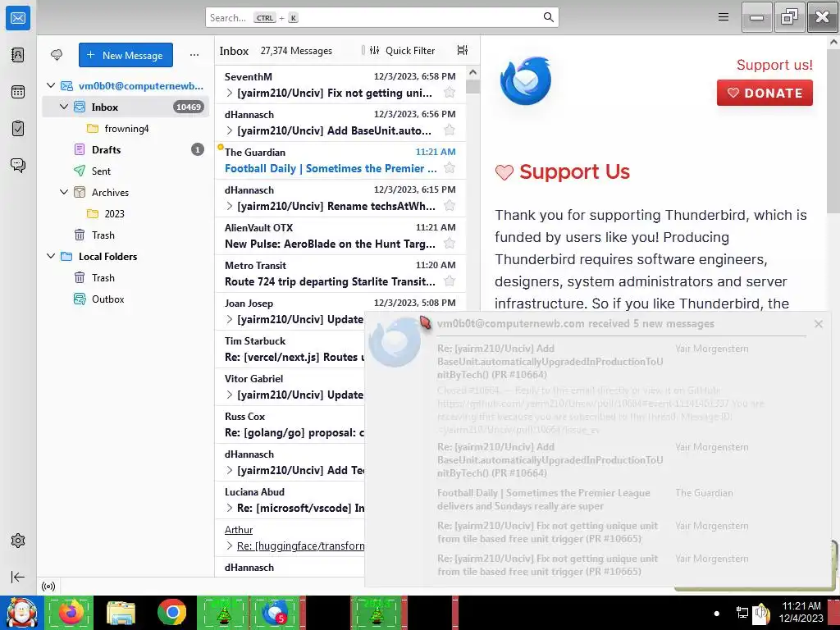Star The Guardian Football Daily message

click(450, 168)
